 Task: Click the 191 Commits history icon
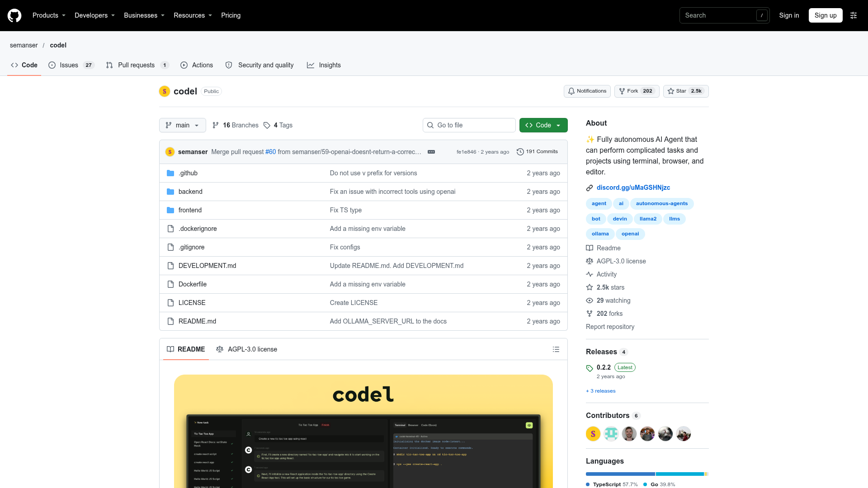tap(520, 152)
